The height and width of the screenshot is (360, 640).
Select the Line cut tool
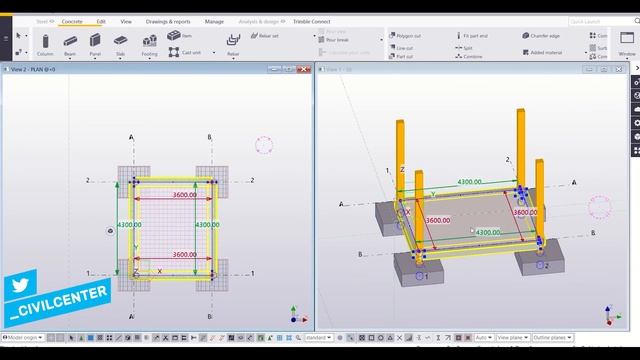(x=401, y=48)
